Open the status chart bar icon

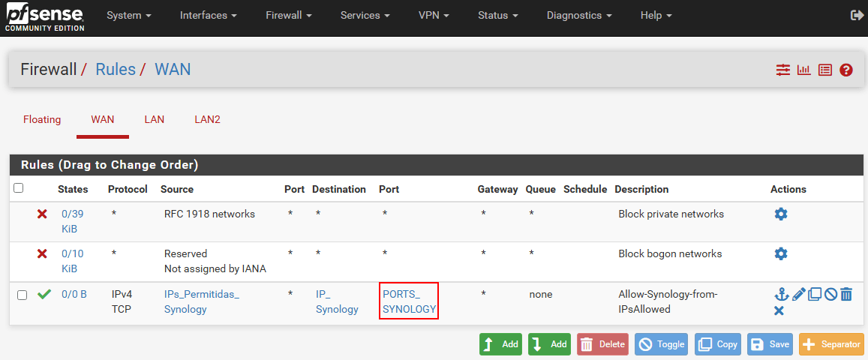click(x=803, y=70)
